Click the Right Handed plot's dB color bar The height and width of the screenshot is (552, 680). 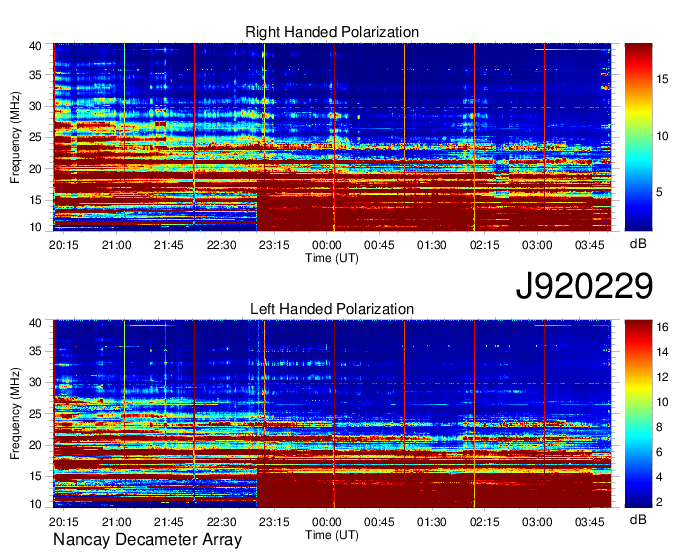638,137
